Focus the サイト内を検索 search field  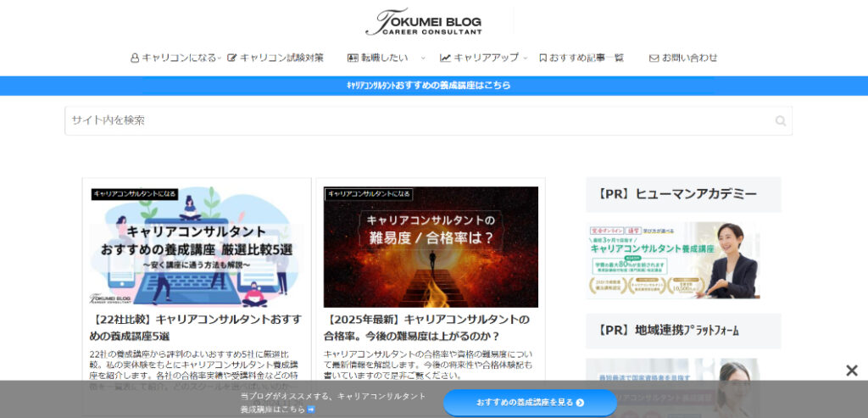point(415,120)
